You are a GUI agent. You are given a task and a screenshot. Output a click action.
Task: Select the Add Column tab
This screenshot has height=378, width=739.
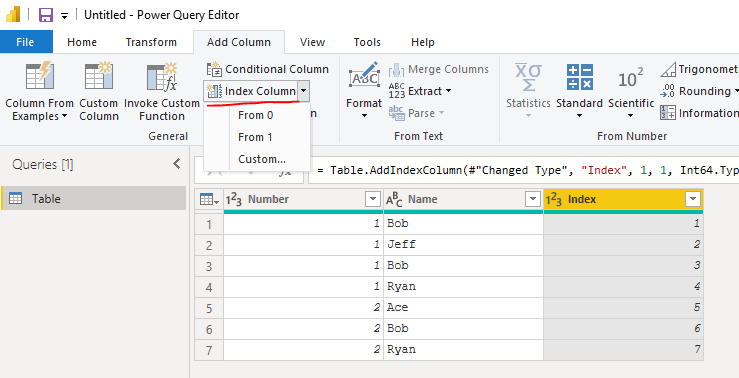click(239, 42)
